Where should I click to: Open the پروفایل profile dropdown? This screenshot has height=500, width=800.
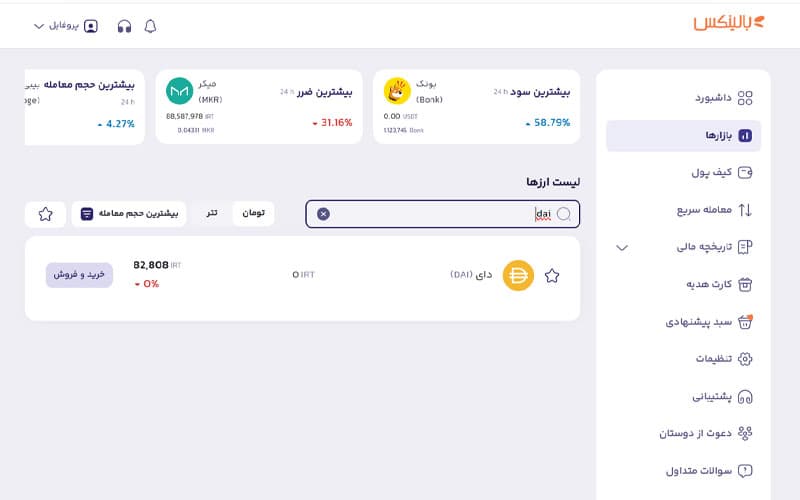pos(66,26)
